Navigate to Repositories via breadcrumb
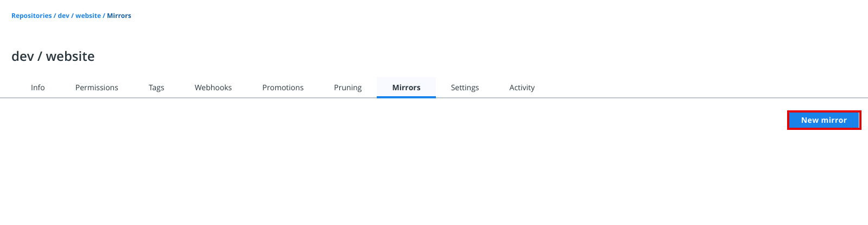Screen dimensions: 868x225 tap(31, 16)
